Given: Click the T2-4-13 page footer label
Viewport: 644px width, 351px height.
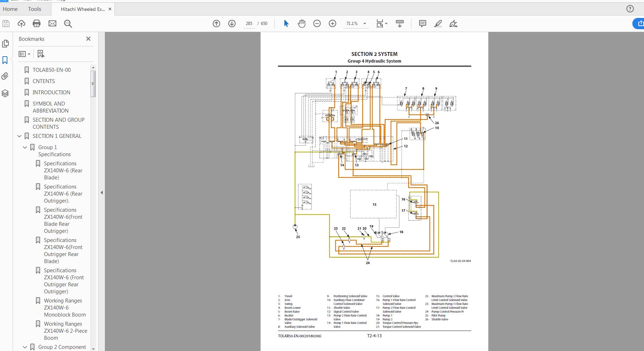Looking at the screenshot, I should point(374,336).
